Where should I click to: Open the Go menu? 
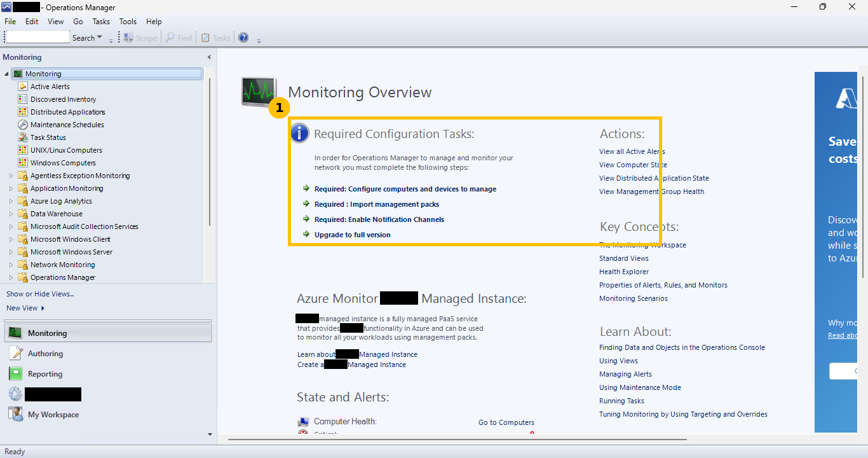[78, 22]
